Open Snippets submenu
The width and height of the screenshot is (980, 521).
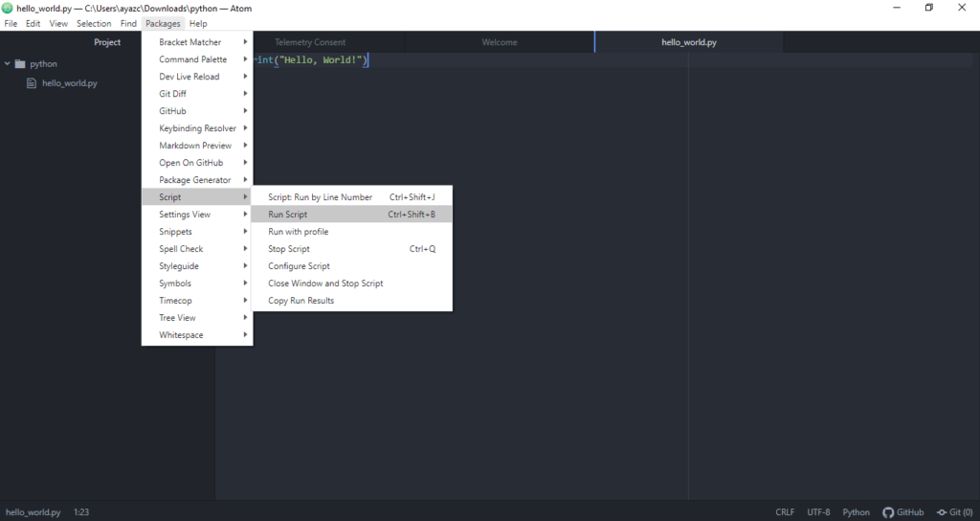pos(197,232)
